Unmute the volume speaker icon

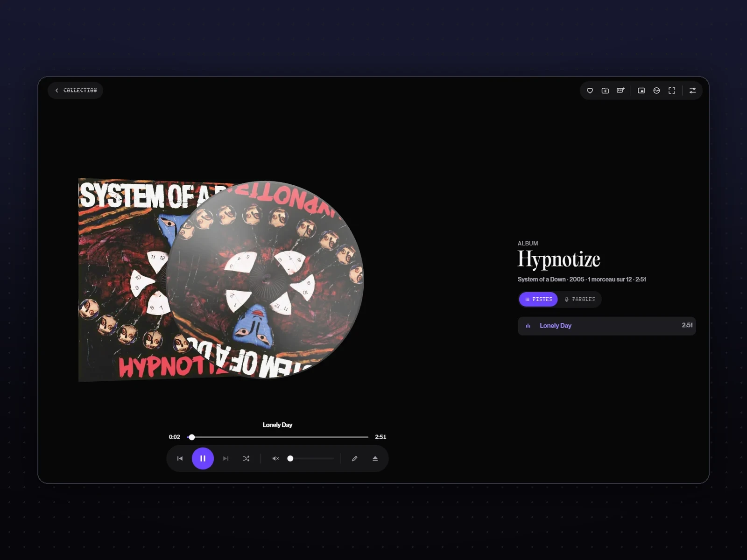[275, 459]
